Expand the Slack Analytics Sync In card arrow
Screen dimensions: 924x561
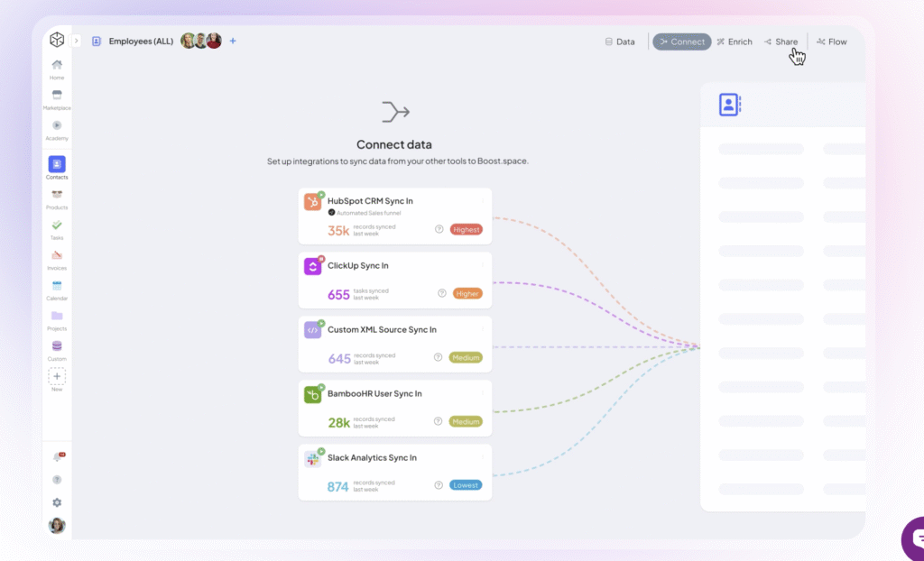point(483,457)
